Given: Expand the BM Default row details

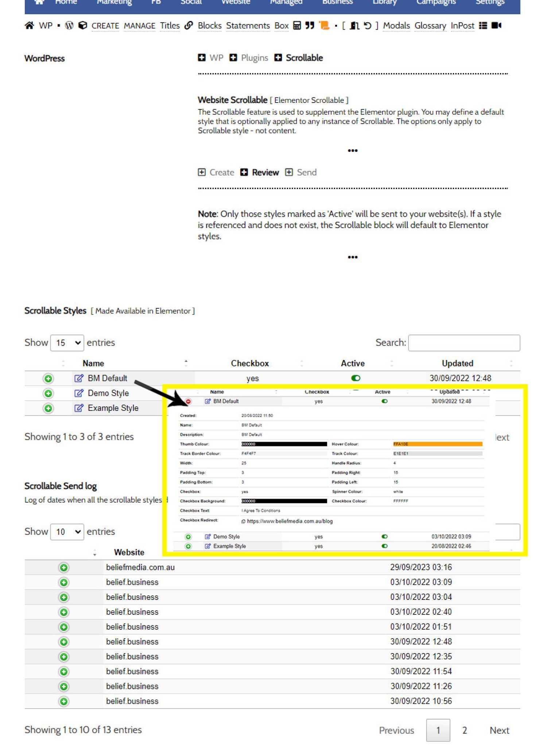Looking at the screenshot, I should point(48,378).
